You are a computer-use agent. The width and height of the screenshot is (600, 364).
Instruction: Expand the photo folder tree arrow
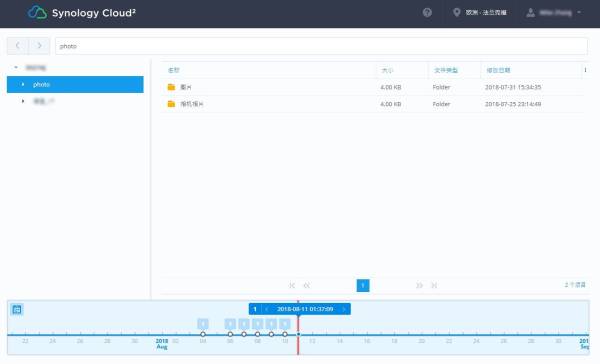[23, 84]
